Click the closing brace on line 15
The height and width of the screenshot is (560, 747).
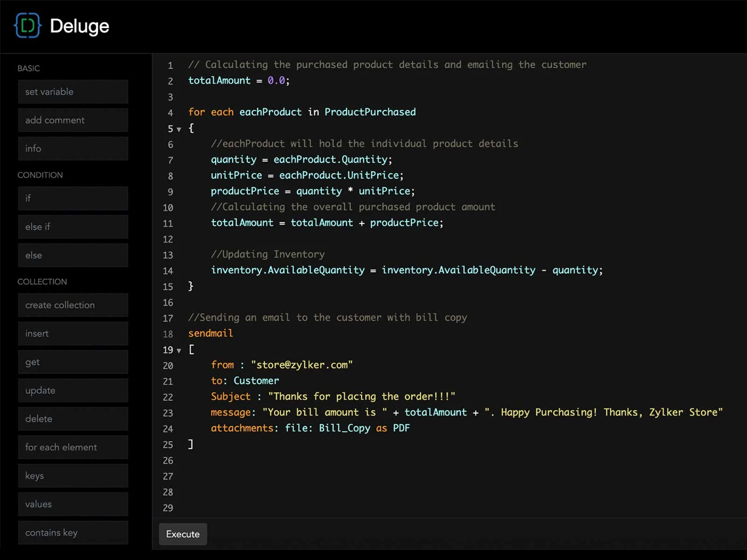(191, 286)
